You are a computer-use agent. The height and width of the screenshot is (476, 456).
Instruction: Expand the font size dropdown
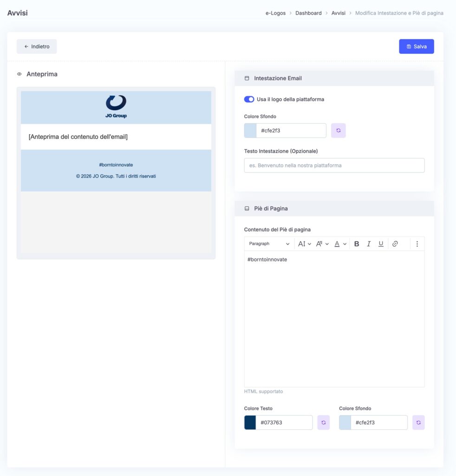(305, 244)
